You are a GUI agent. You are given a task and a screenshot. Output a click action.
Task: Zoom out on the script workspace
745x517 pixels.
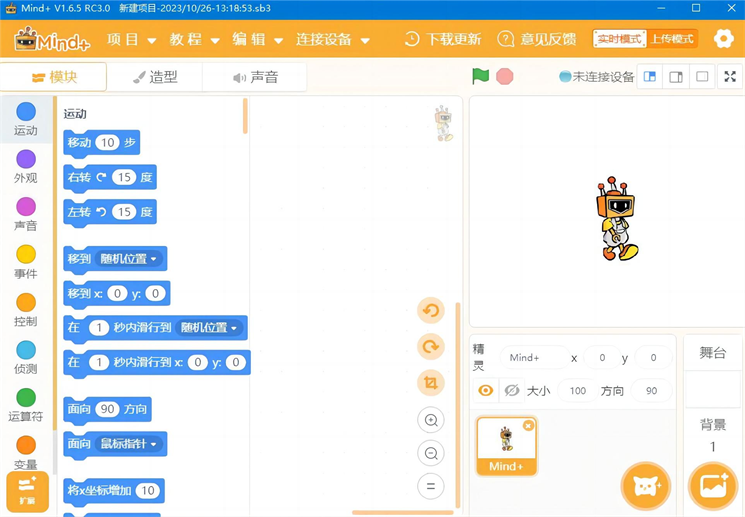pos(431,453)
